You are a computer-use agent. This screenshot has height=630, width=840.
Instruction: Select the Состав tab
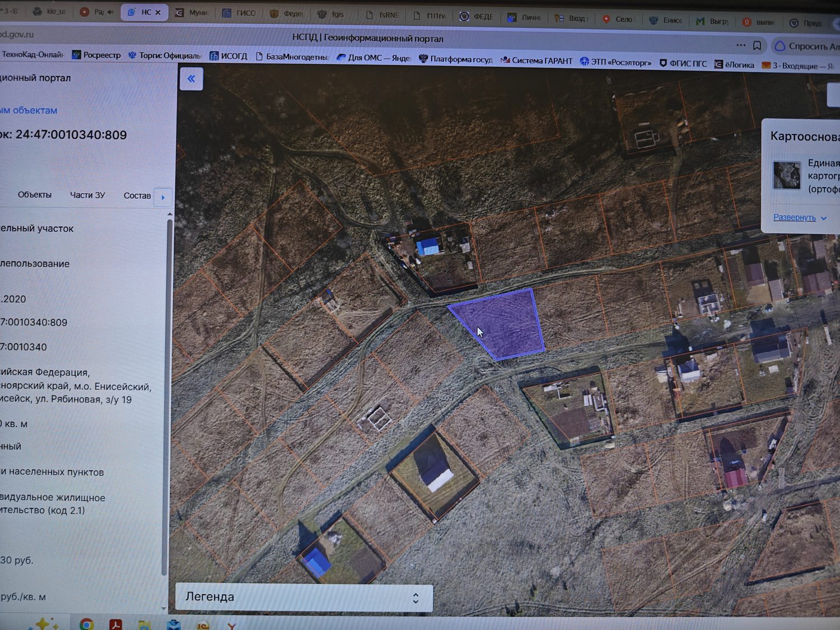point(137,195)
